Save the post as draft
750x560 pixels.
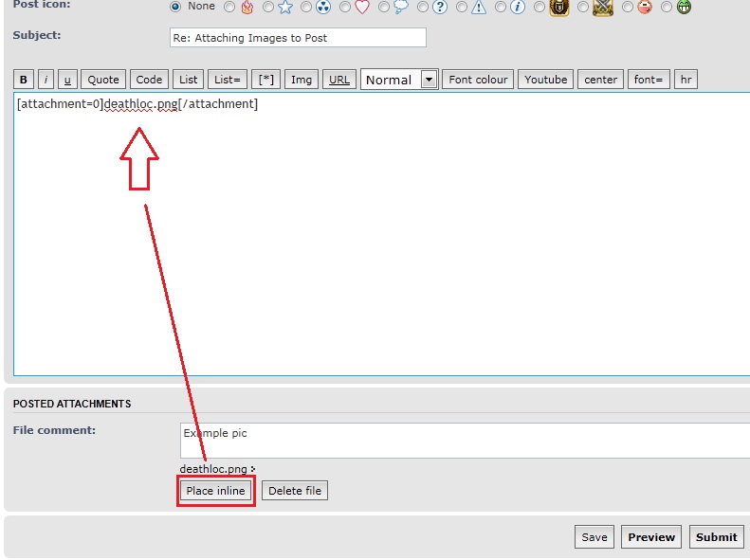click(x=595, y=537)
